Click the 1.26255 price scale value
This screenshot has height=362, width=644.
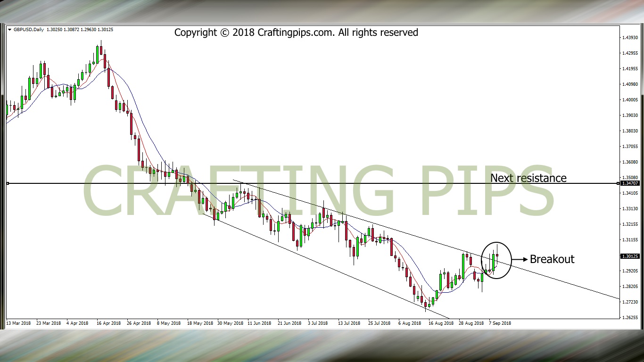pyautogui.click(x=630, y=317)
